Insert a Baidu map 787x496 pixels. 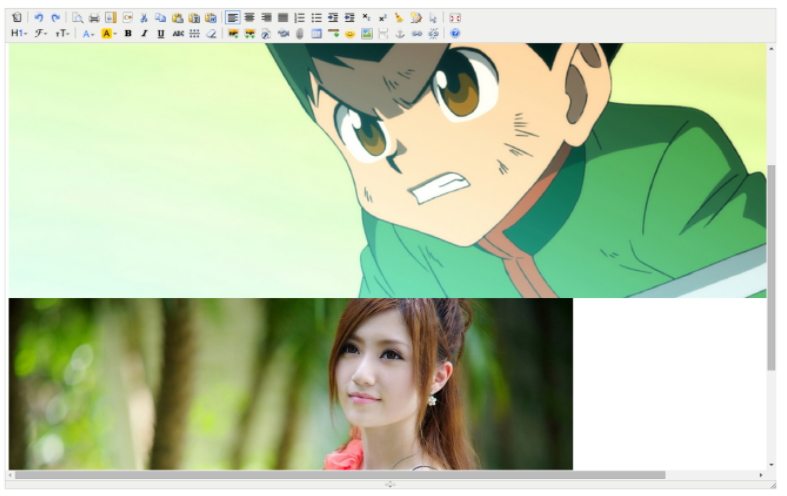pos(366,34)
